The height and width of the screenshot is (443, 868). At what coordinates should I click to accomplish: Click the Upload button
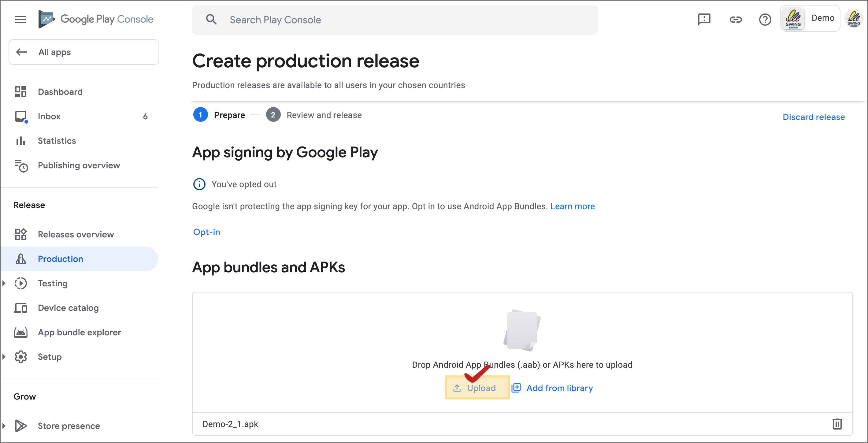477,388
